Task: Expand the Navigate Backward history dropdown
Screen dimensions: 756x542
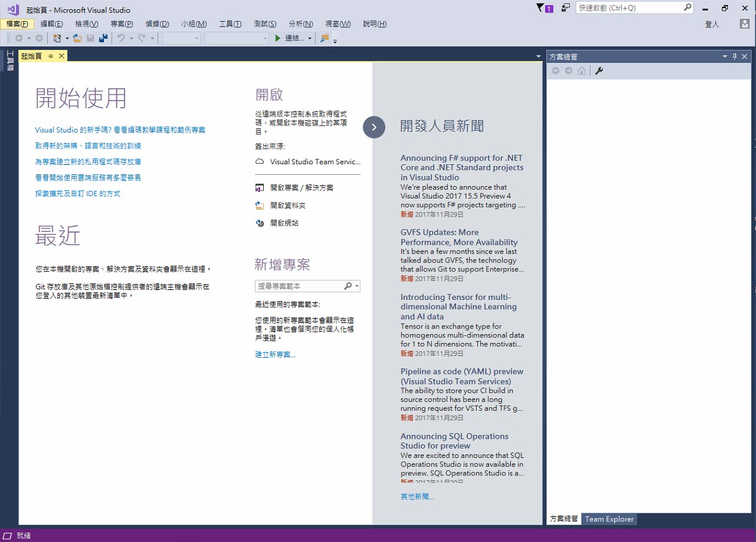Action: tap(29, 39)
